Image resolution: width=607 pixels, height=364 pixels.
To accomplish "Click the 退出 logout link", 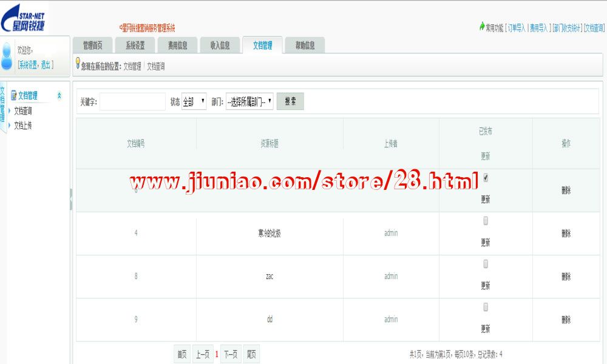I will [46, 64].
